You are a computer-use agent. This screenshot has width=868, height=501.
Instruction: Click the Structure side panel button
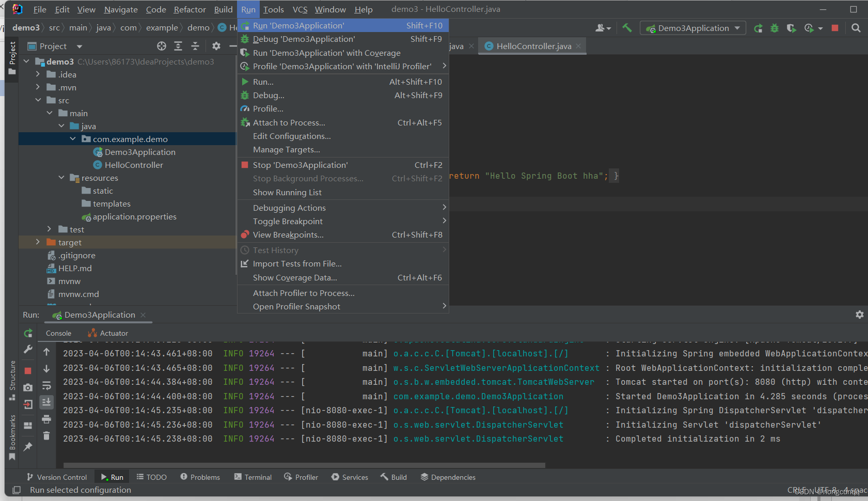coord(12,381)
